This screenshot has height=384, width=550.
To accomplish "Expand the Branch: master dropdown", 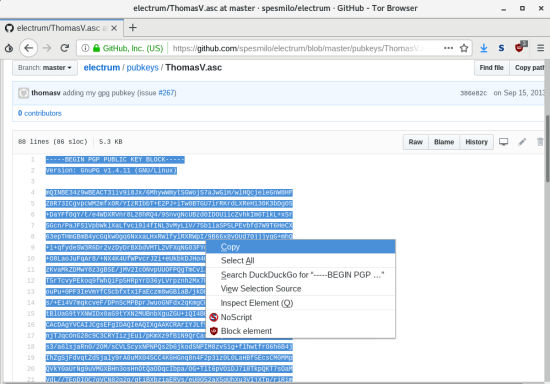I will point(45,68).
